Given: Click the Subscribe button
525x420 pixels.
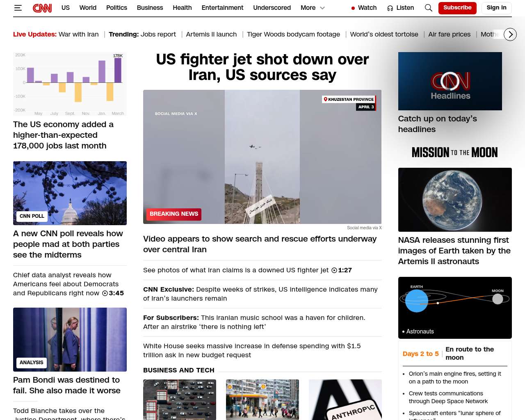Looking at the screenshot, I should pyautogui.click(x=457, y=8).
